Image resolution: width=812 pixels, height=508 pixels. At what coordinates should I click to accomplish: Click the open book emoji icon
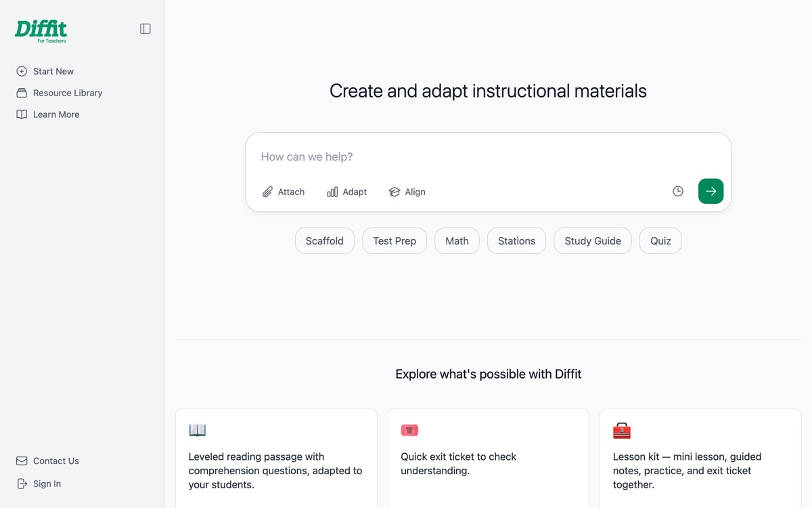click(198, 430)
